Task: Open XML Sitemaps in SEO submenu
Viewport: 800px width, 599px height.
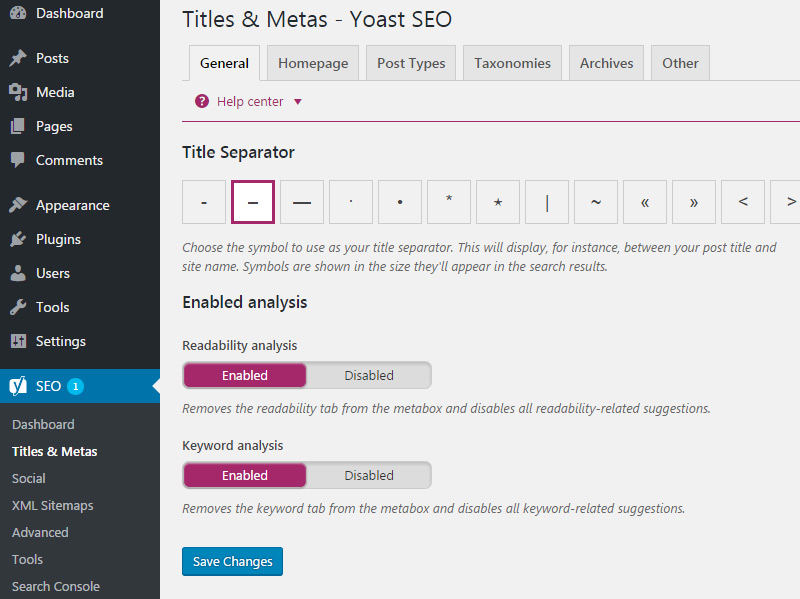Action: tap(52, 505)
